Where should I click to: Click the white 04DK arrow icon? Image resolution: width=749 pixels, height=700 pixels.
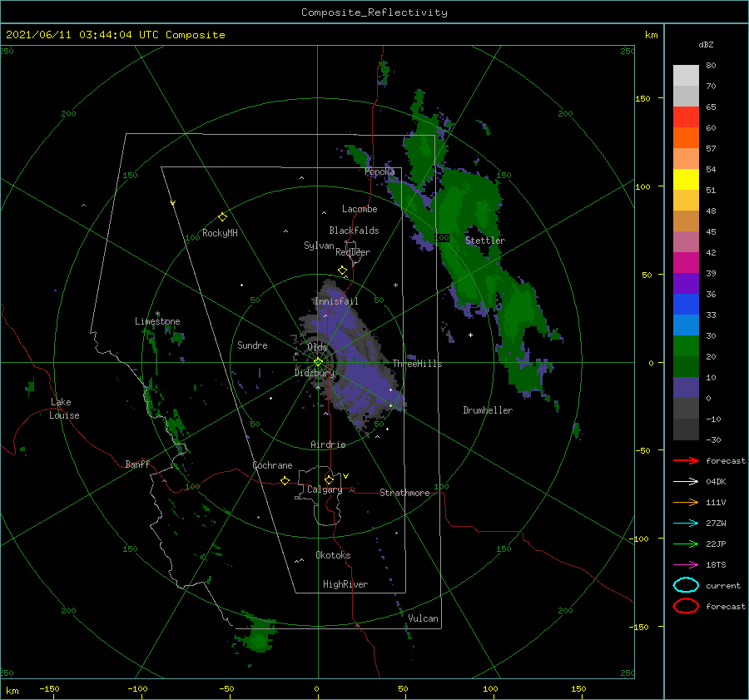coord(686,481)
